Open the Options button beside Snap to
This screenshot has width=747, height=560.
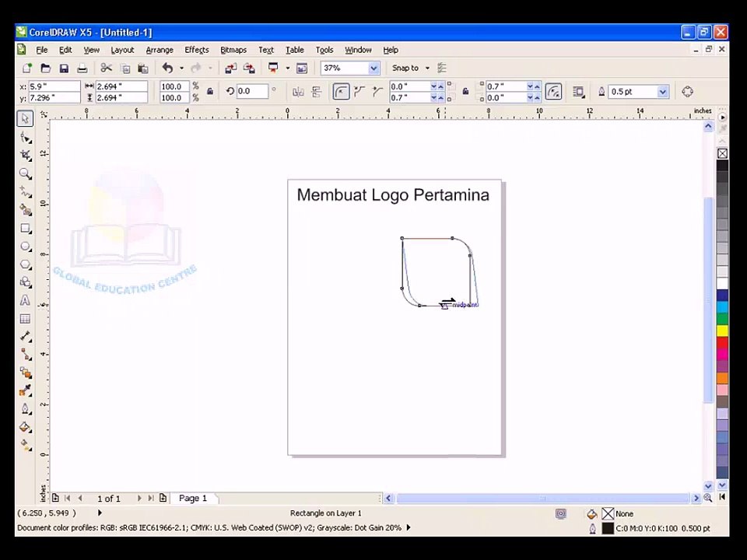click(442, 68)
